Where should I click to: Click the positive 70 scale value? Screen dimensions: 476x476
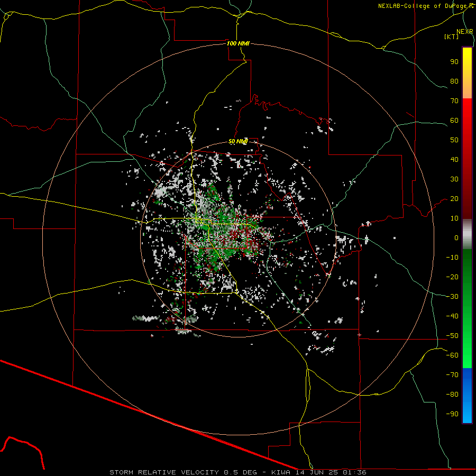click(454, 101)
